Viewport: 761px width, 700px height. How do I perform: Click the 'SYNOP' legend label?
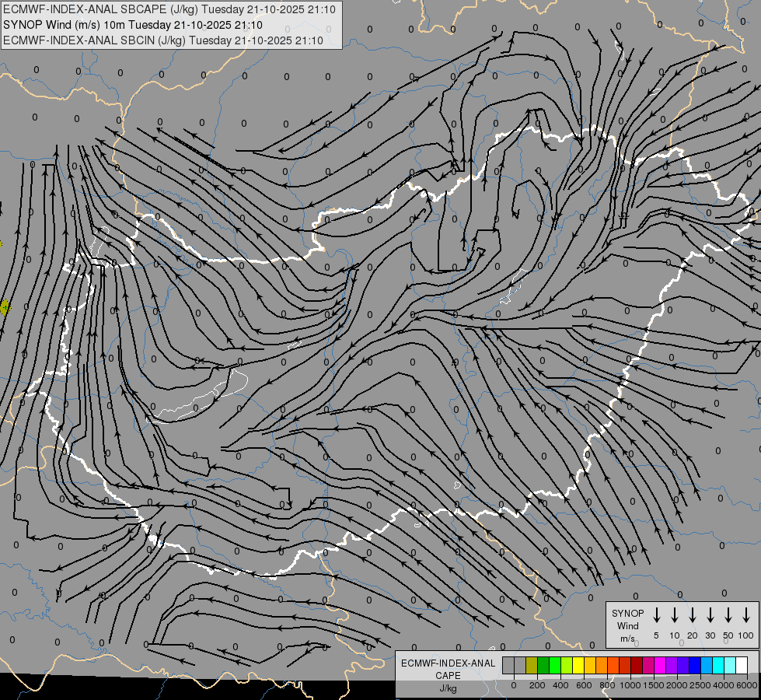(x=627, y=614)
